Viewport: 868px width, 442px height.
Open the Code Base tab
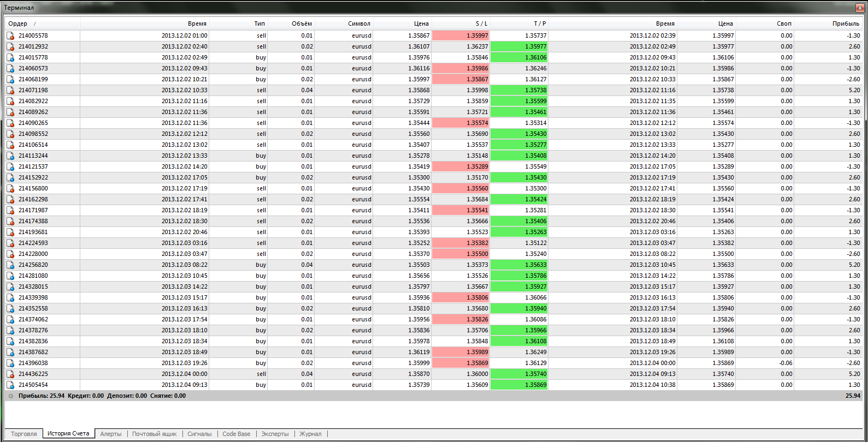coord(237,434)
